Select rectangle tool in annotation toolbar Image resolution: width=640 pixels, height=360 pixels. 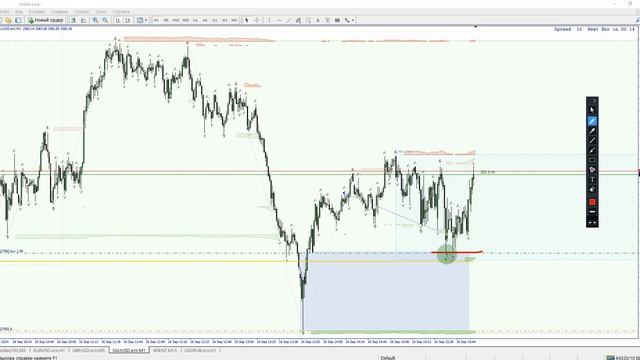pyautogui.click(x=592, y=160)
